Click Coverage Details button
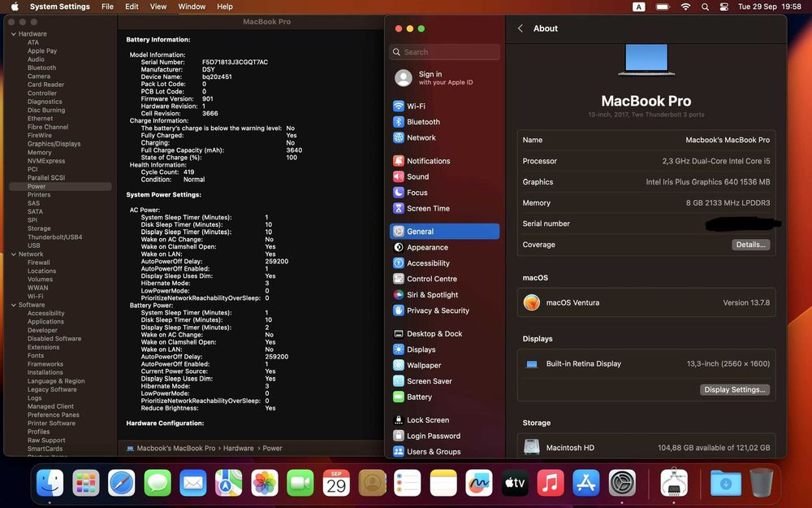Image resolution: width=812 pixels, height=508 pixels. point(750,245)
